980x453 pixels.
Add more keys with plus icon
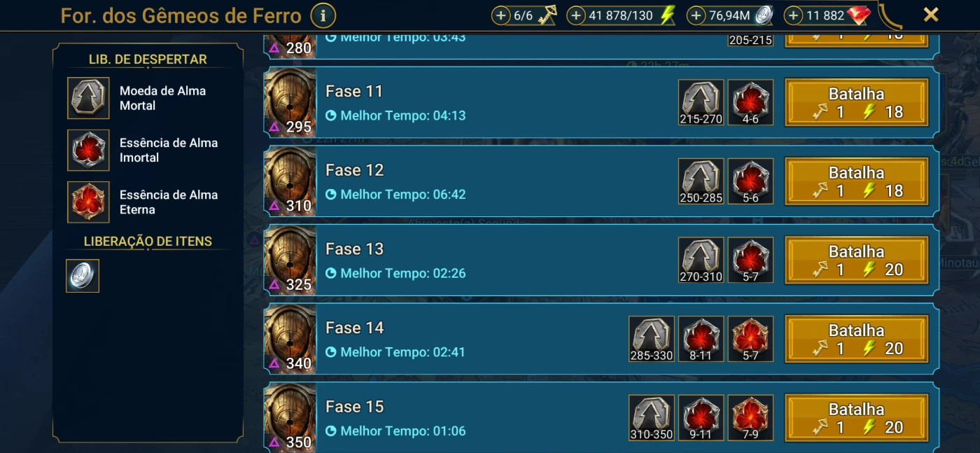pos(500,15)
